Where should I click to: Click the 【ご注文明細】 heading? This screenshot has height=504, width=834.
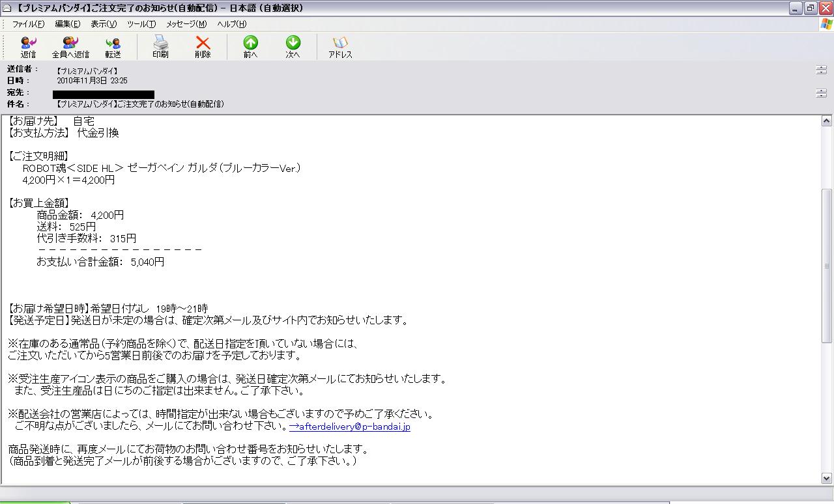click(x=38, y=156)
